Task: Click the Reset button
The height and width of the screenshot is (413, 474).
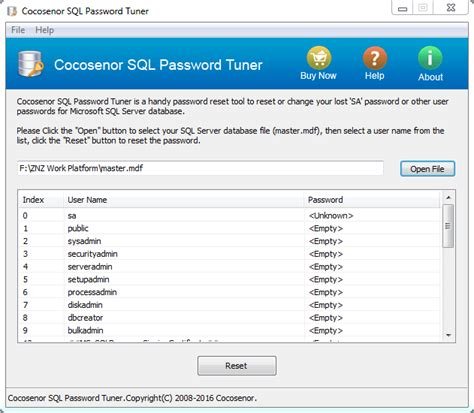Action: coord(237,366)
